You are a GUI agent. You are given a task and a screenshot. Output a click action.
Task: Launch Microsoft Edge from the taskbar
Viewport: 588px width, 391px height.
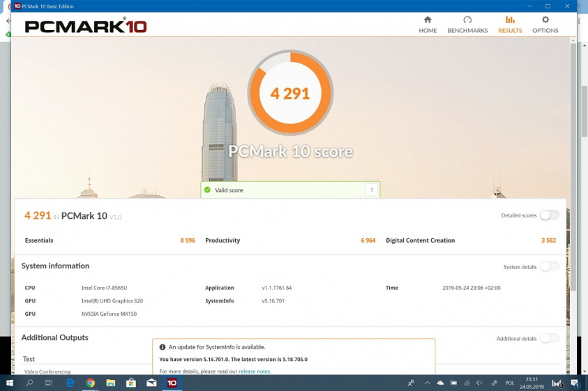coord(70,383)
